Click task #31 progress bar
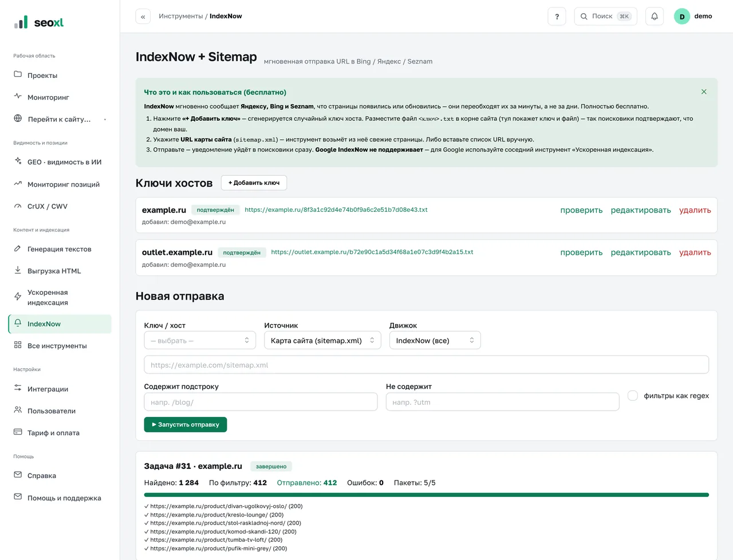The image size is (733, 560). pos(427,495)
